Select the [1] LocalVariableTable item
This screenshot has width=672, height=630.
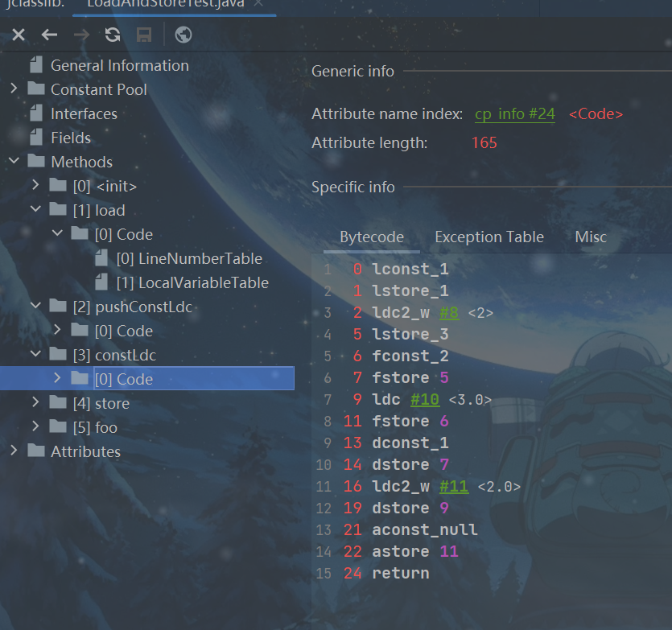[192, 282]
